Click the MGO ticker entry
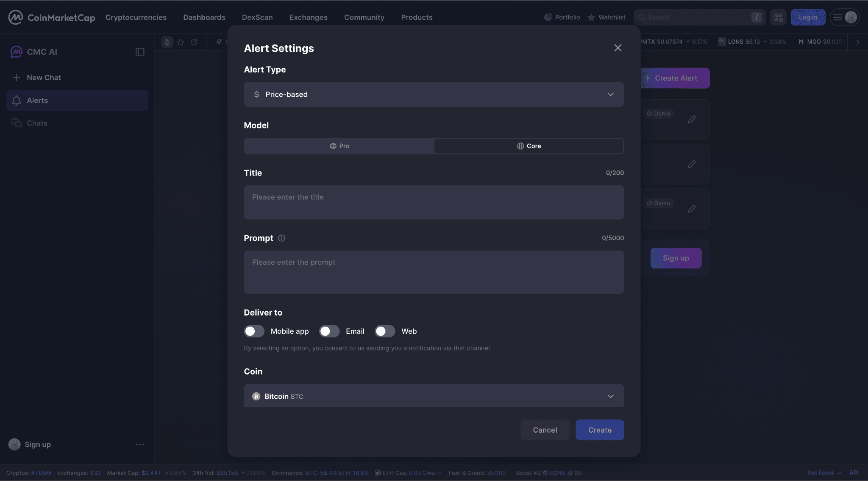 [x=821, y=42]
